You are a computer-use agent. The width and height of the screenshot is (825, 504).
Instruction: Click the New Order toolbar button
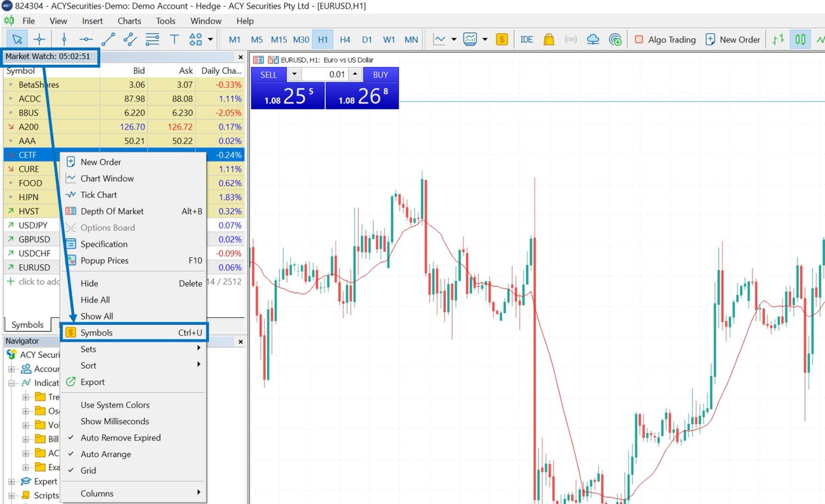click(x=733, y=40)
